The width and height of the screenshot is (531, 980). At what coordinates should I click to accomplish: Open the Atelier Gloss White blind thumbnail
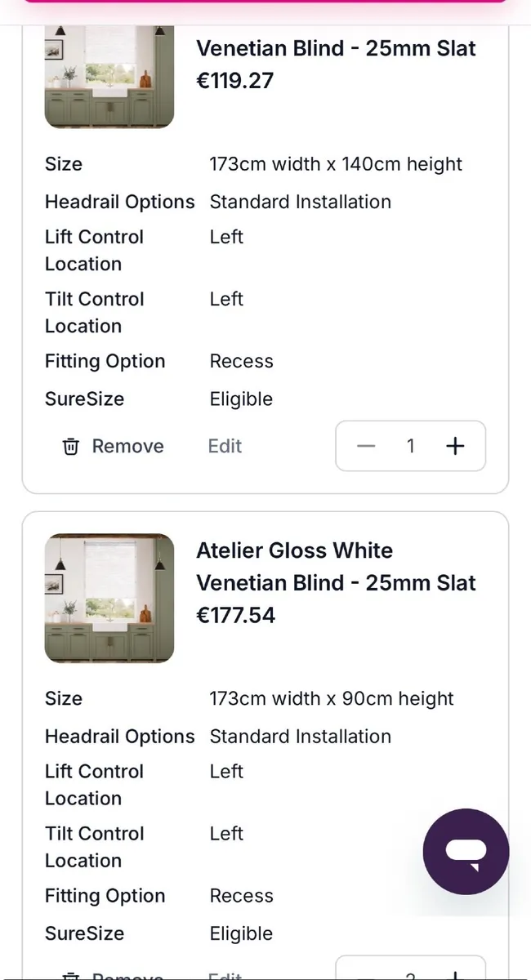(109, 598)
